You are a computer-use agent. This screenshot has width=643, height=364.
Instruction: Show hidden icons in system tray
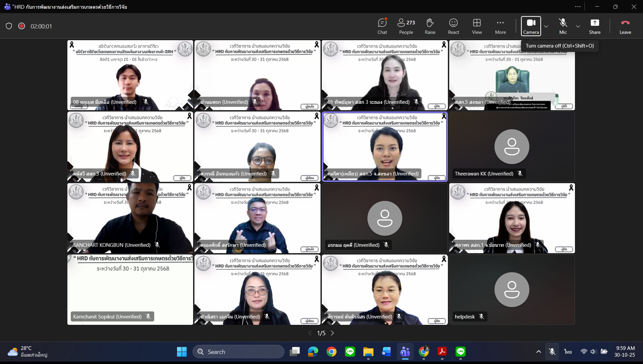pyautogui.click(x=538, y=352)
